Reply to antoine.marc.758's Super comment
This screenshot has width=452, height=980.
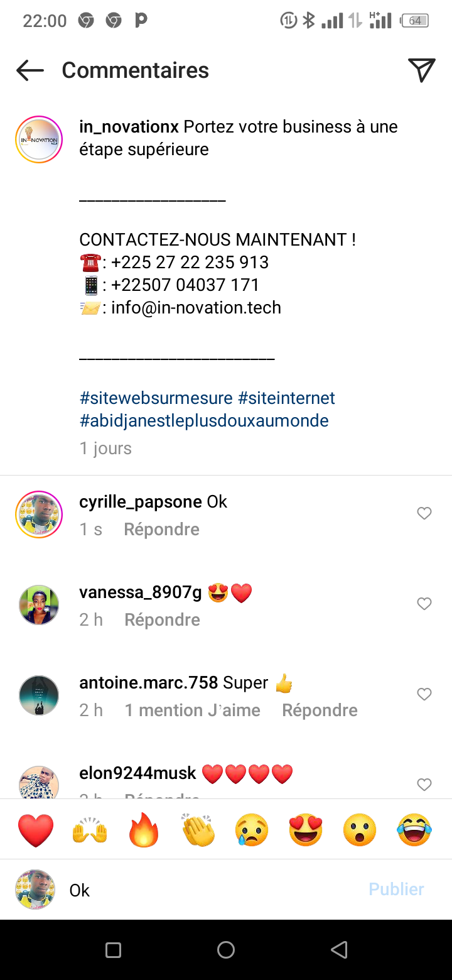(x=320, y=710)
